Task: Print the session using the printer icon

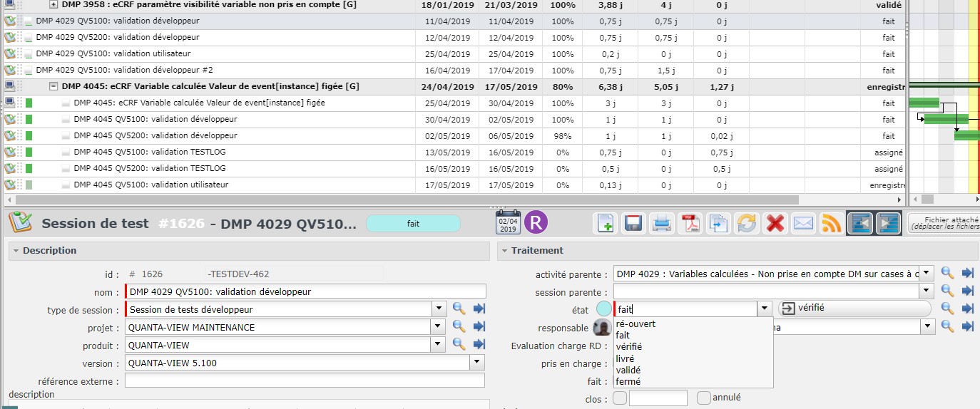Action: coord(662,224)
